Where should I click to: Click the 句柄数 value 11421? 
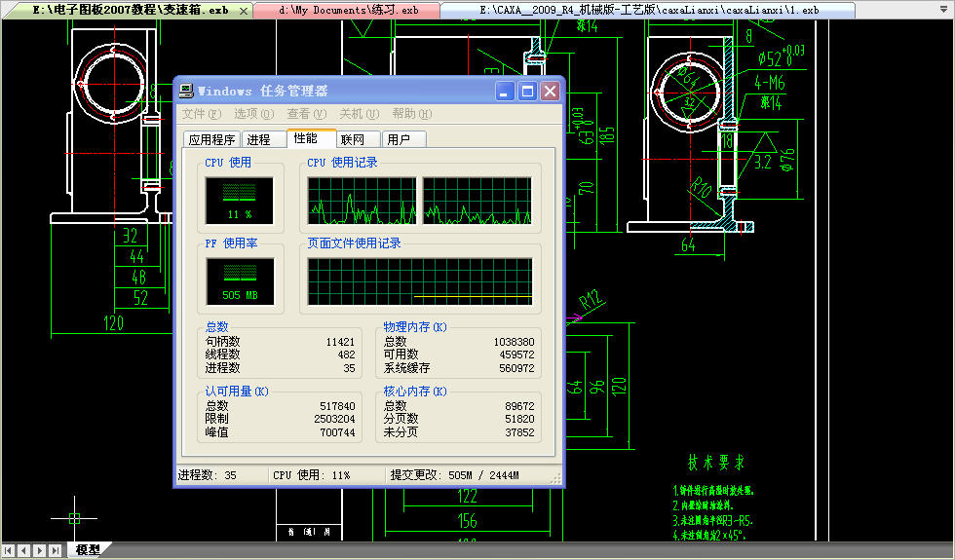pyautogui.click(x=340, y=342)
